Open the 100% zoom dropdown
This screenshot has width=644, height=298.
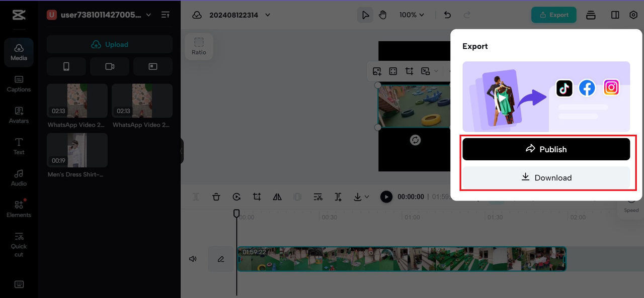click(412, 15)
